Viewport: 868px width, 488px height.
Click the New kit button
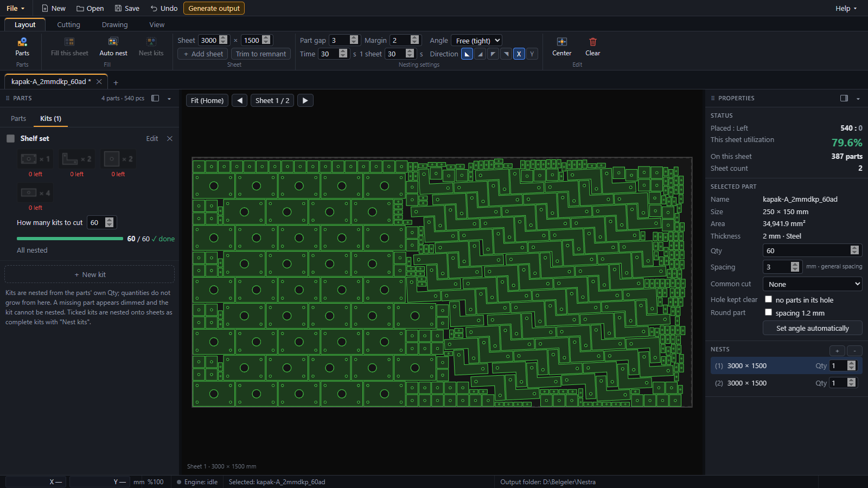(90, 274)
